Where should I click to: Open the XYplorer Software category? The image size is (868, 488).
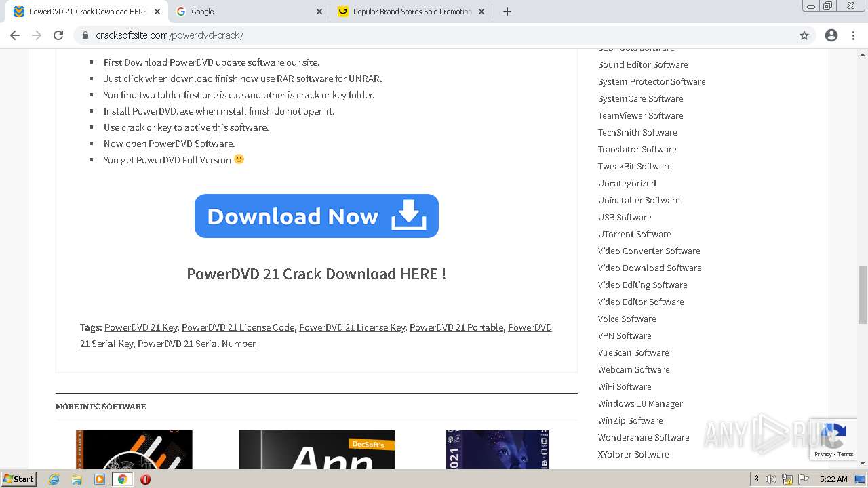(633, 454)
